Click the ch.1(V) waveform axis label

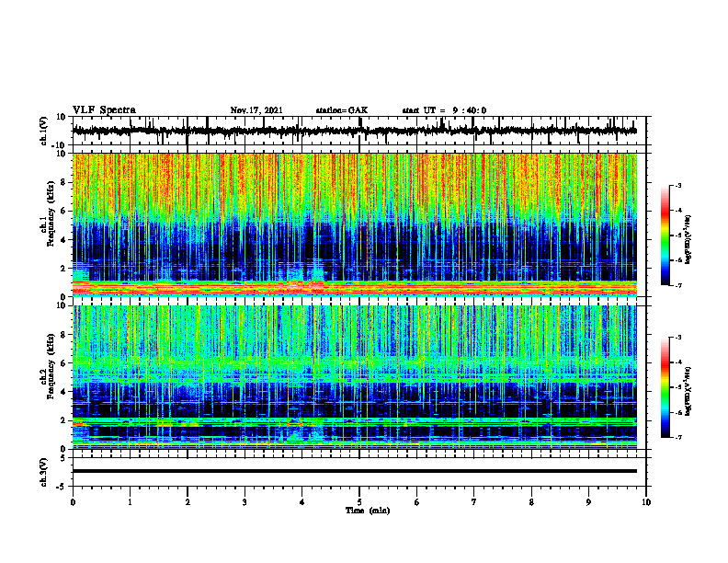pos(44,131)
